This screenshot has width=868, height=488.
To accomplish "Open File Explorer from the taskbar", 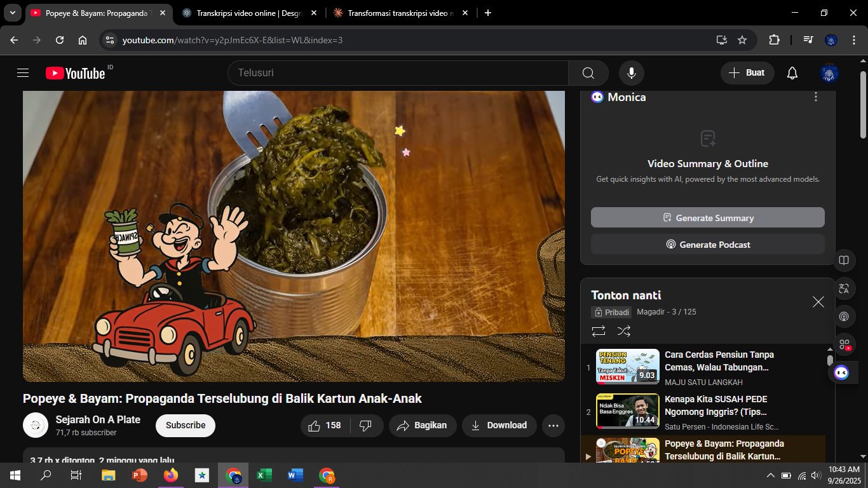I will click(109, 475).
